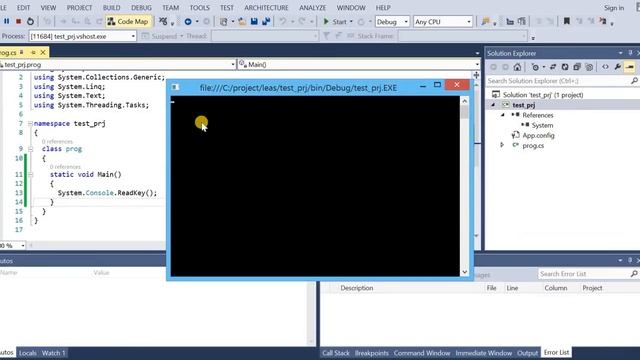Screen dimensions: 640x360
Task: Expand the prog.cs tree node
Action: pyautogui.click(x=502, y=145)
